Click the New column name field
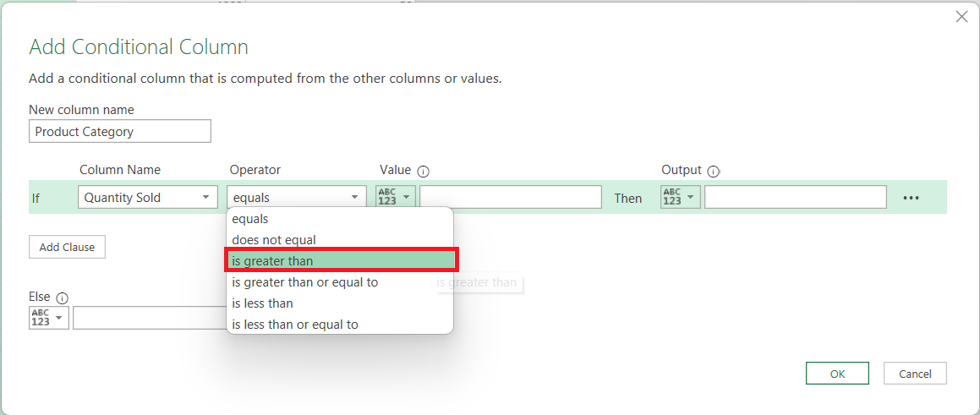The image size is (980, 415). click(120, 131)
